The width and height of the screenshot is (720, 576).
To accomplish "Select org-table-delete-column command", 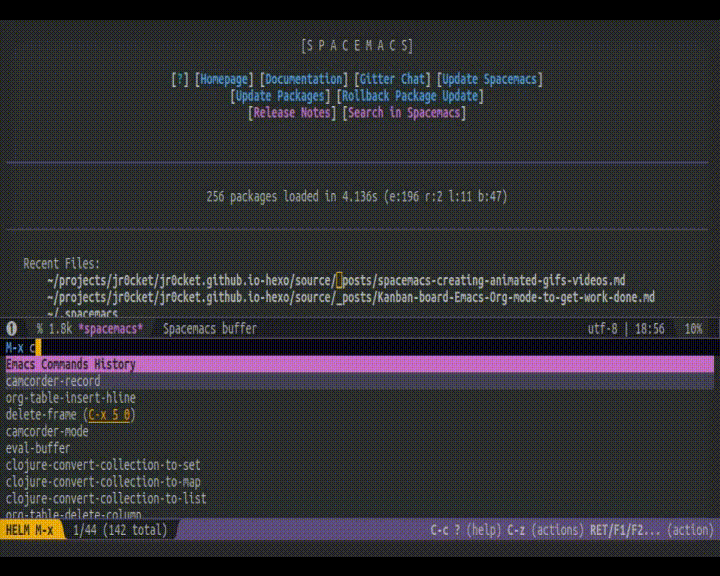I will coord(73,514).
